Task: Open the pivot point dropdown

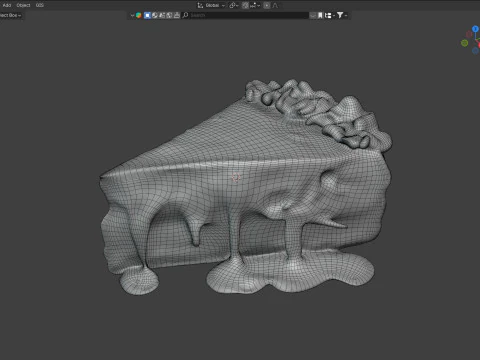Action: [x=234, y=5]
